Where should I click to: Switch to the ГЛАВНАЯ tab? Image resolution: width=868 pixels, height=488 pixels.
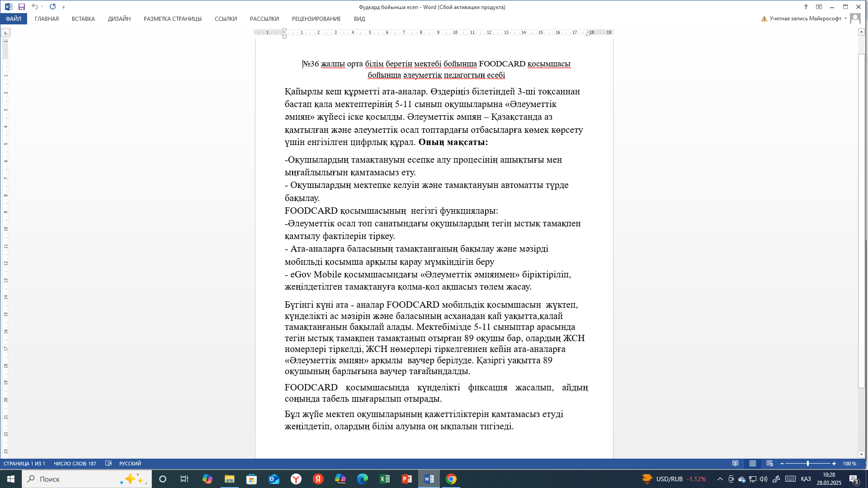[x=47, y=19]
